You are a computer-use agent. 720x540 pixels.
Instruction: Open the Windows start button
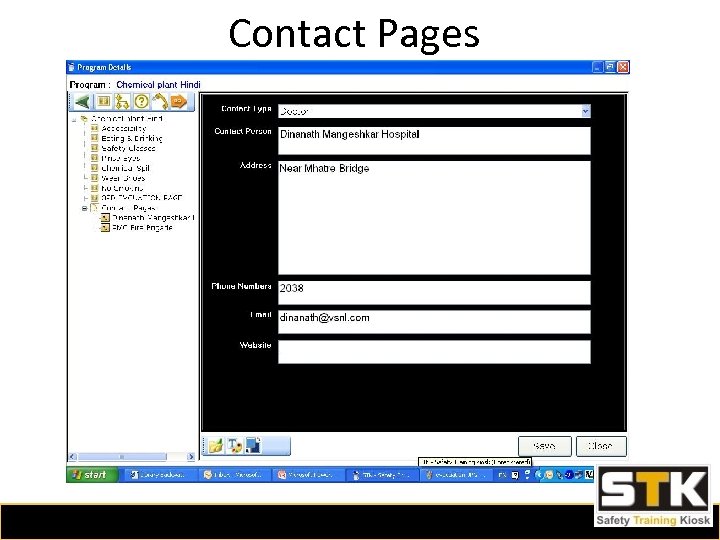[x=92, y=475]
